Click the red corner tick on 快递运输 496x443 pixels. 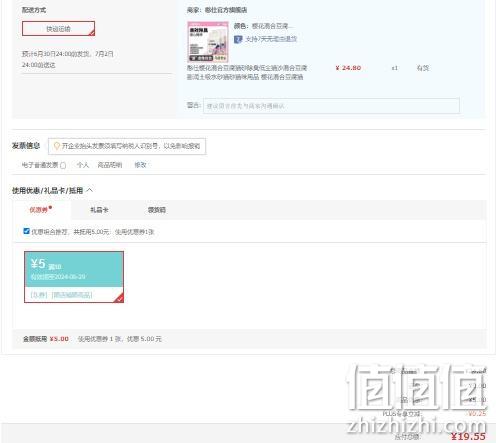click(x=92, y=33)
